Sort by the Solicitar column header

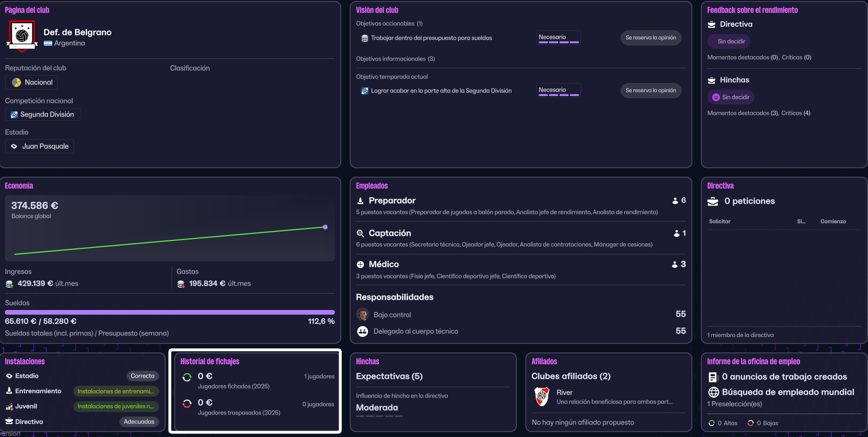(720, 221)
